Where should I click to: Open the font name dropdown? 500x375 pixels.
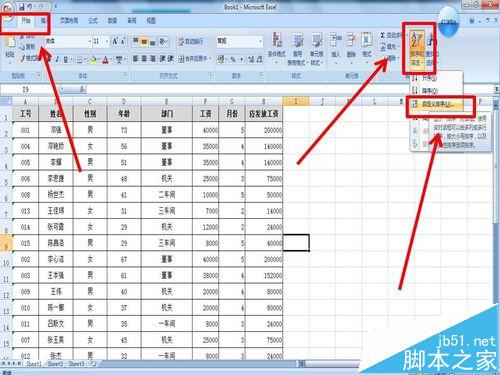(90, 41)
